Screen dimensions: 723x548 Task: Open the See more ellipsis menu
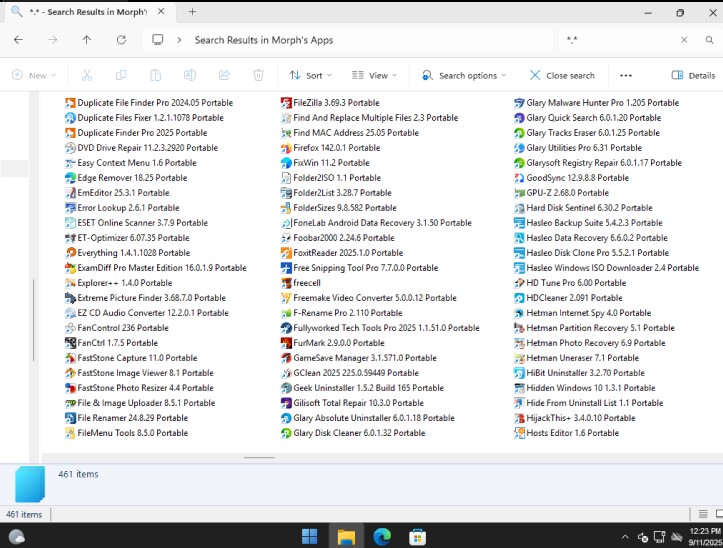click(626, 75)
